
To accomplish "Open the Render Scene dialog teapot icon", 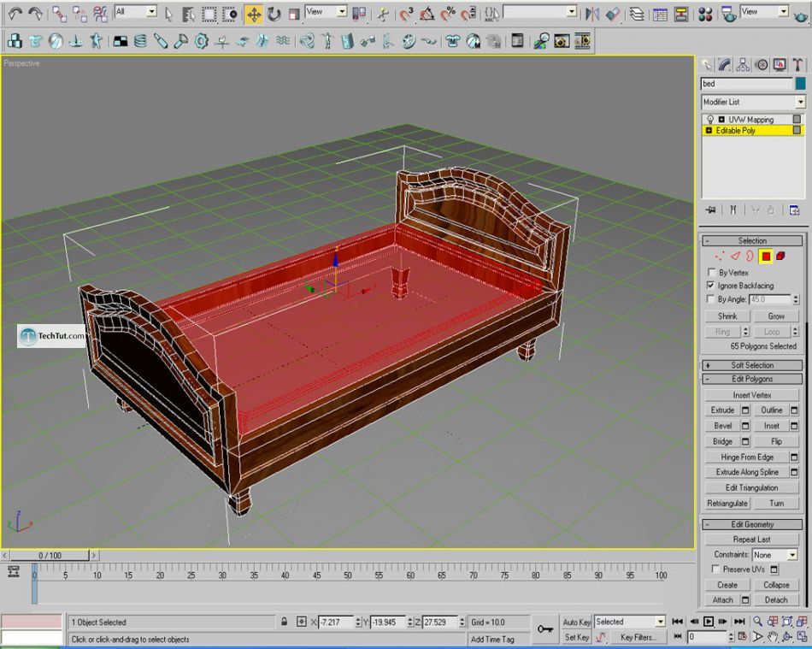I will tap(729, 14).
